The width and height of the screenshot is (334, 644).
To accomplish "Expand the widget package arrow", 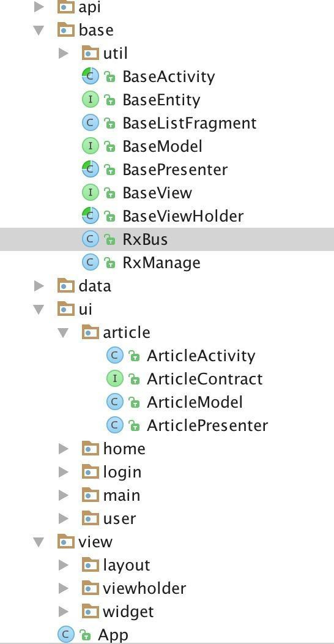I will tap(64, 612).
